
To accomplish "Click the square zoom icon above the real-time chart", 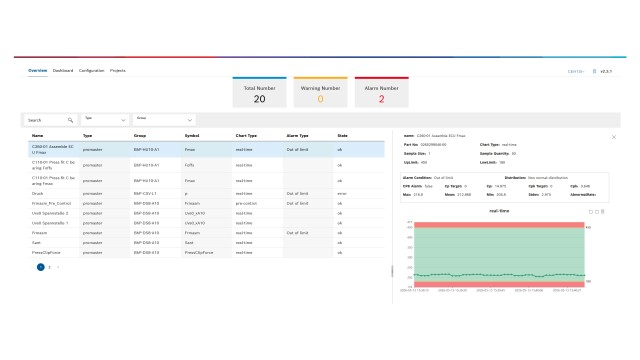I will coord(597,211).
